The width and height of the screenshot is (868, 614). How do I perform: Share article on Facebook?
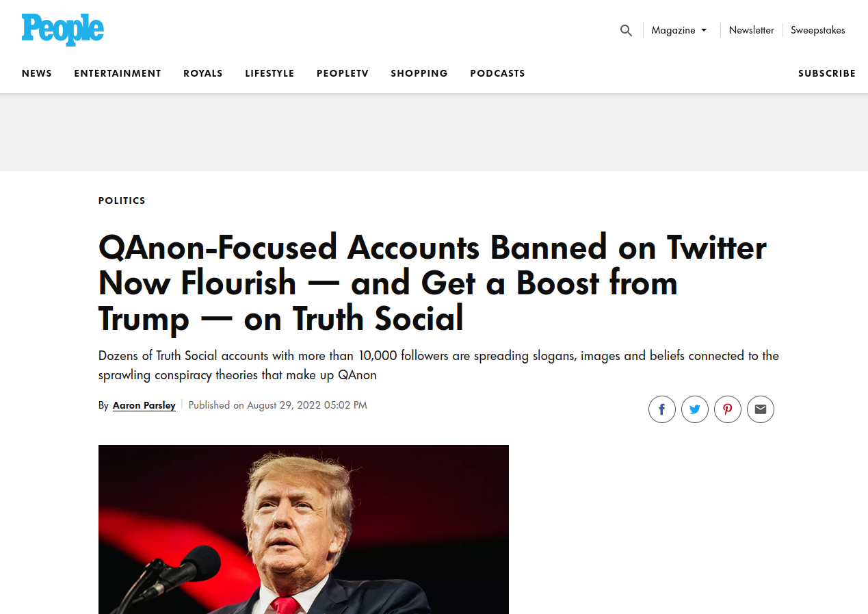(662, 409)
